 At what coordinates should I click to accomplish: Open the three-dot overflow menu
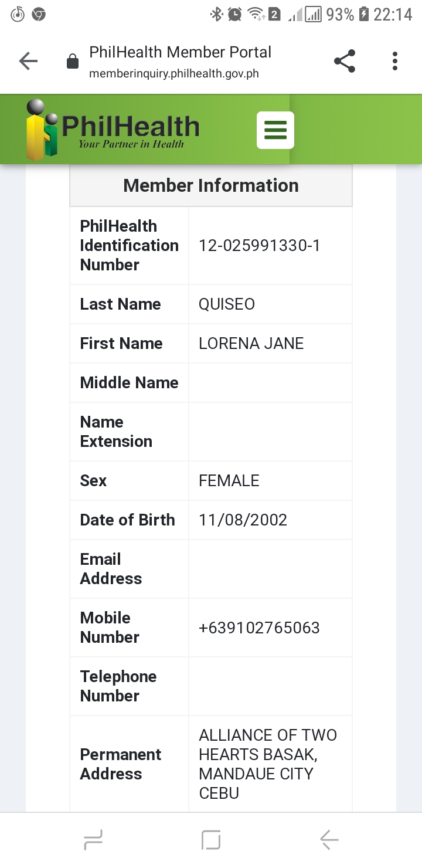394,61
